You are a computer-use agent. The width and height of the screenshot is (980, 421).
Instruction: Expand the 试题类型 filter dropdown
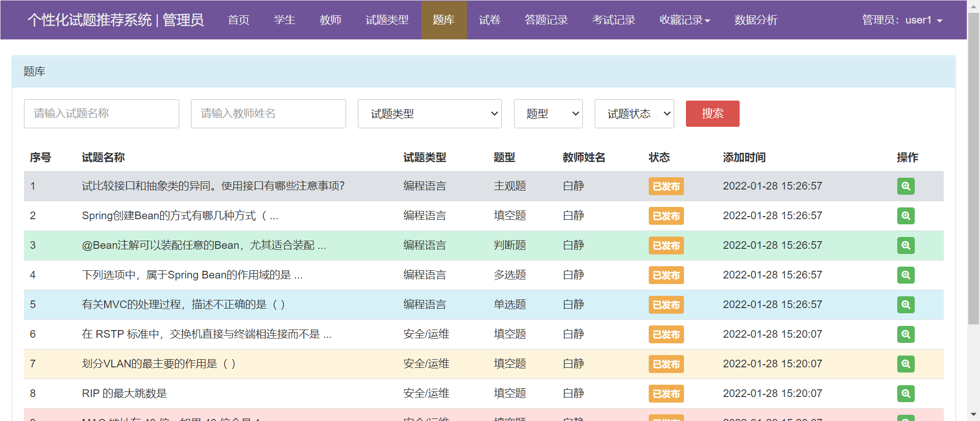point(429,113)
